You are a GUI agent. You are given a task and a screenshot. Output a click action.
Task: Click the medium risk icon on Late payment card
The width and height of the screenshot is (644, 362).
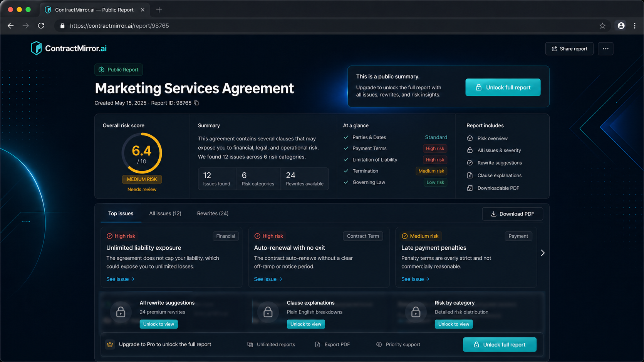click(x=405, y=236)
